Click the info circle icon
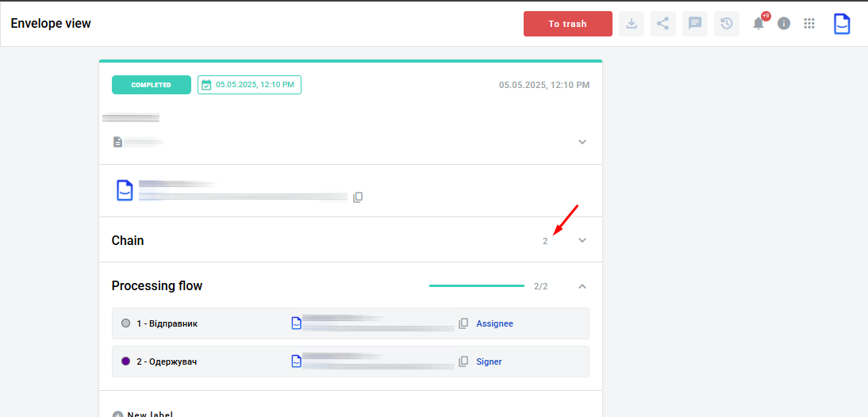Viewport: 868px width, 417px height. (784, 23)
